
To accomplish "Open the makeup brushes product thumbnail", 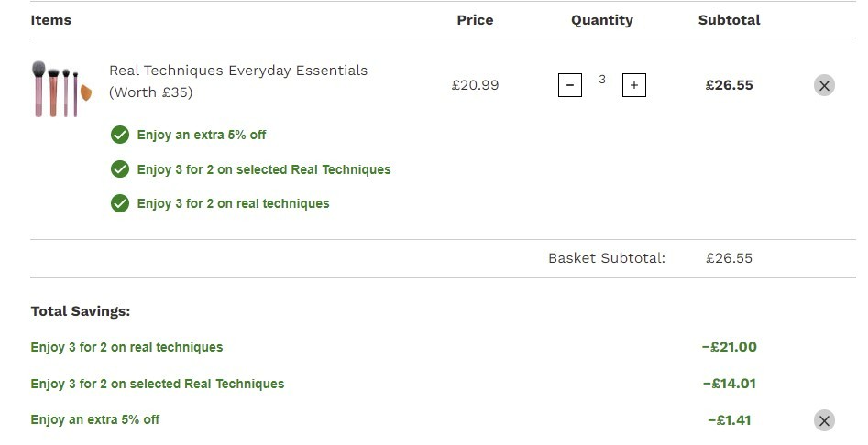I will (62, 89).
